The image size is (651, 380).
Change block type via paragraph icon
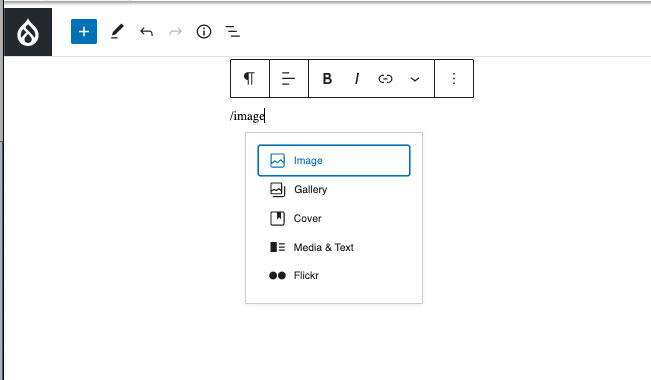tap(250, 78)
